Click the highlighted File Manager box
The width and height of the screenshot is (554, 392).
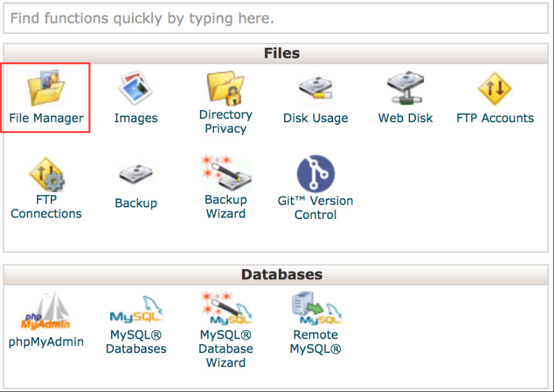pos(45,97)
